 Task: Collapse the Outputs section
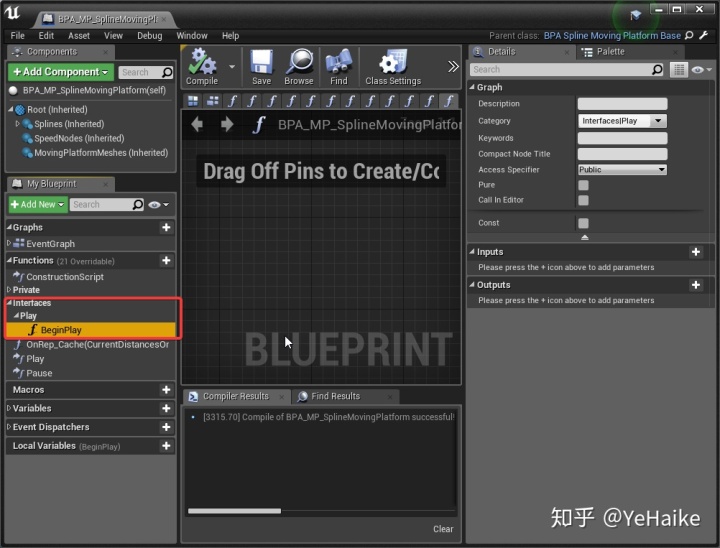[472, 284]
